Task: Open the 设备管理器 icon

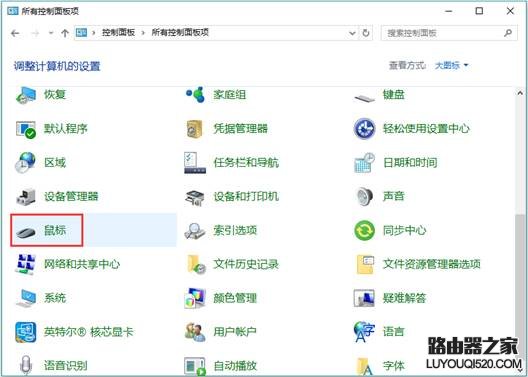Action: pyautogui.click(x=26, y=197)
